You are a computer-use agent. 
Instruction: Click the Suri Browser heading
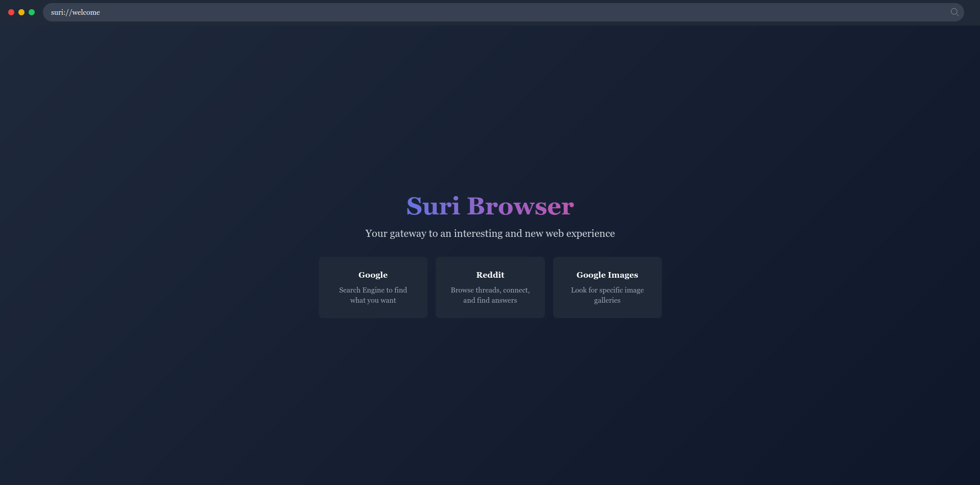click(x=490, y=206)
